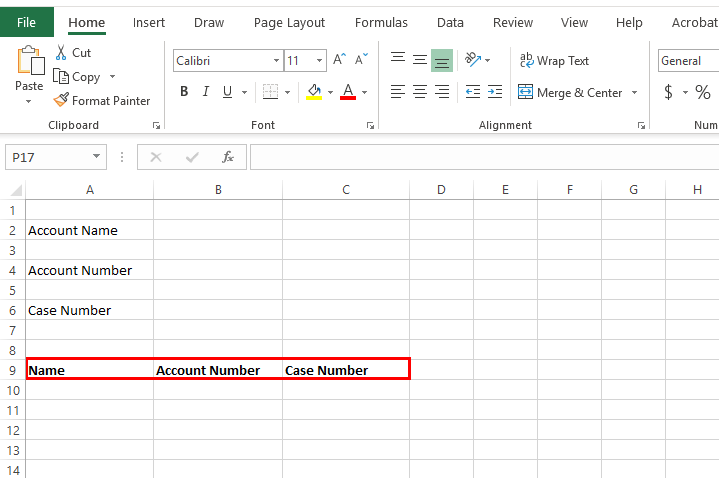The image size is (719, 478).
Task: Expand the font size dropdown
Action: pos(319,61)
